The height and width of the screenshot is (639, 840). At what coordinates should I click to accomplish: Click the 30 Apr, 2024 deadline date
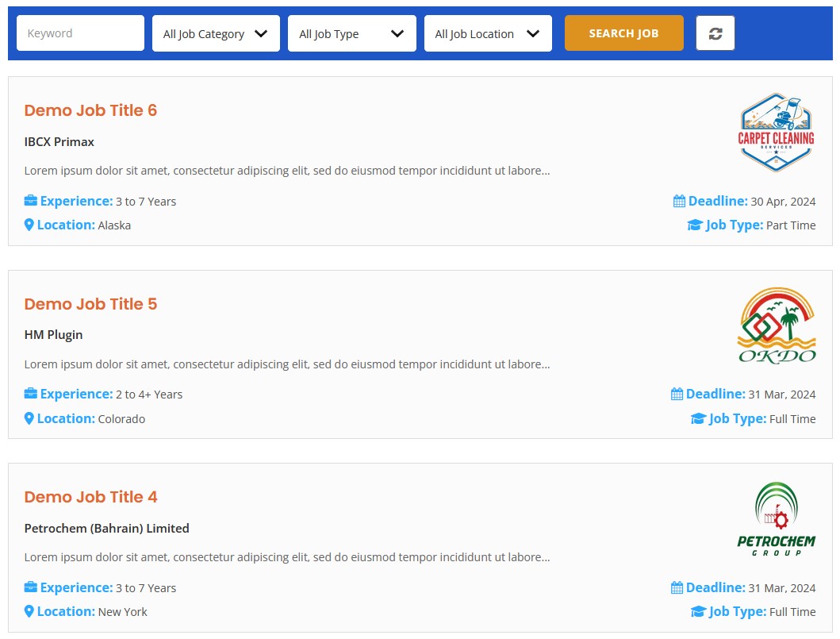pyautogui.click(x=783, y=202)
